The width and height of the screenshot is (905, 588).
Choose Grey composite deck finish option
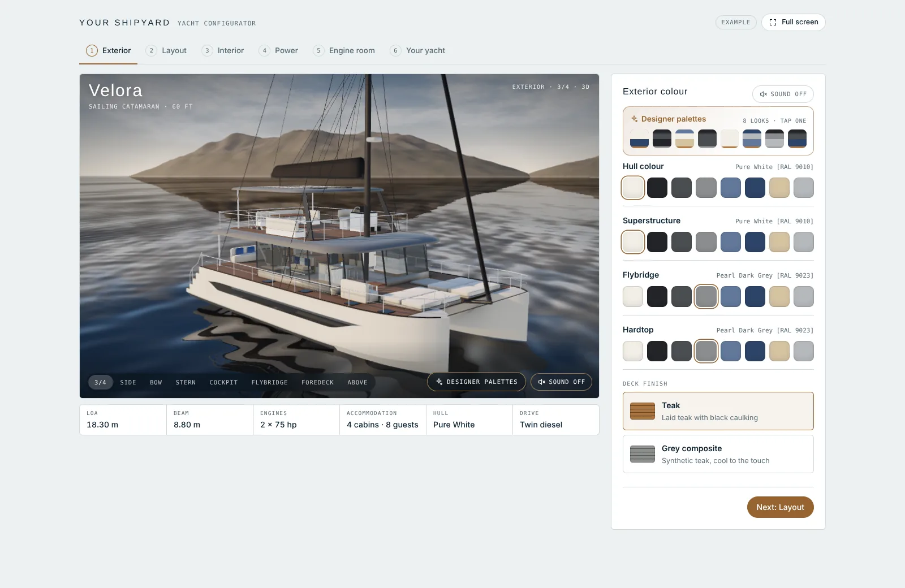pos(718,454)
